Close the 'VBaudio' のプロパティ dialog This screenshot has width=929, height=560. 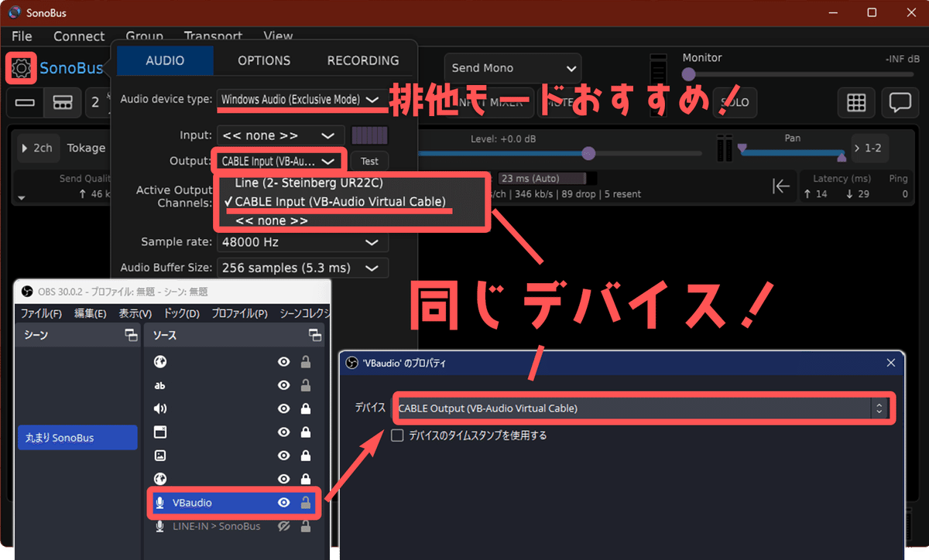point(891,363)
